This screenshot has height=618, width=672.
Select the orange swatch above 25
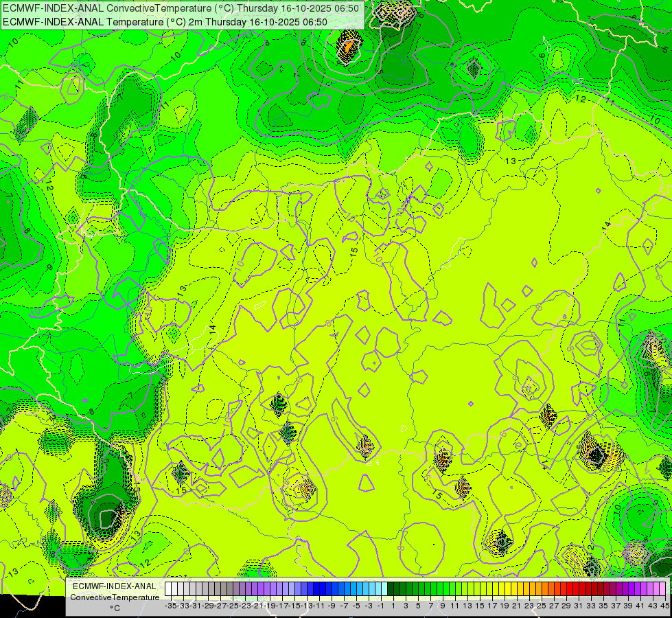click(x=539, y=589)
